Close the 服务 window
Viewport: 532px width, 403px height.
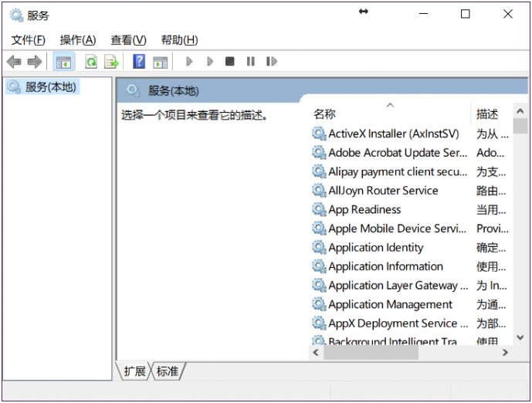tap(508, 14)
